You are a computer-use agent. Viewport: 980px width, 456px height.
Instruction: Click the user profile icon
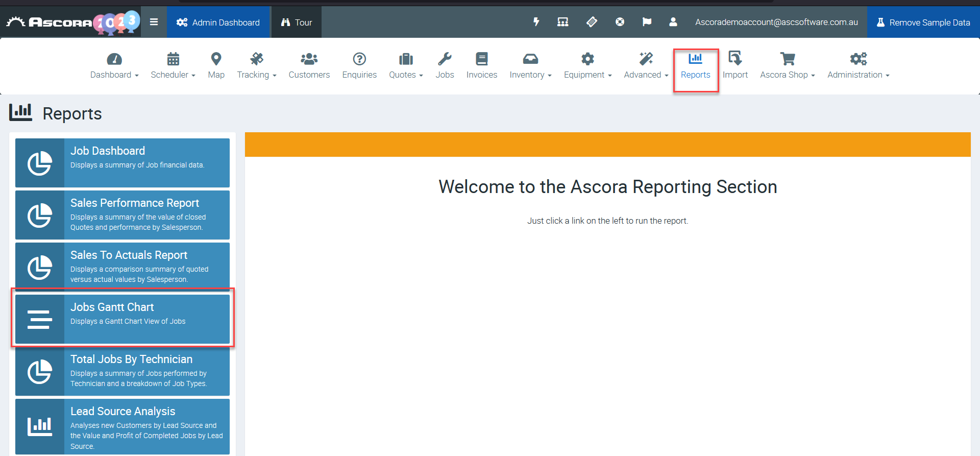click(673, 22)
